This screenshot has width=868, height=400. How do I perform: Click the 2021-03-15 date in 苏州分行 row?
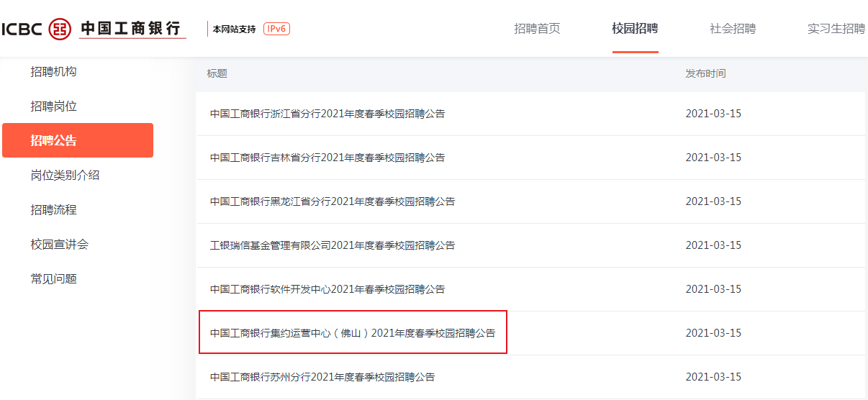[x=713, y=377]
